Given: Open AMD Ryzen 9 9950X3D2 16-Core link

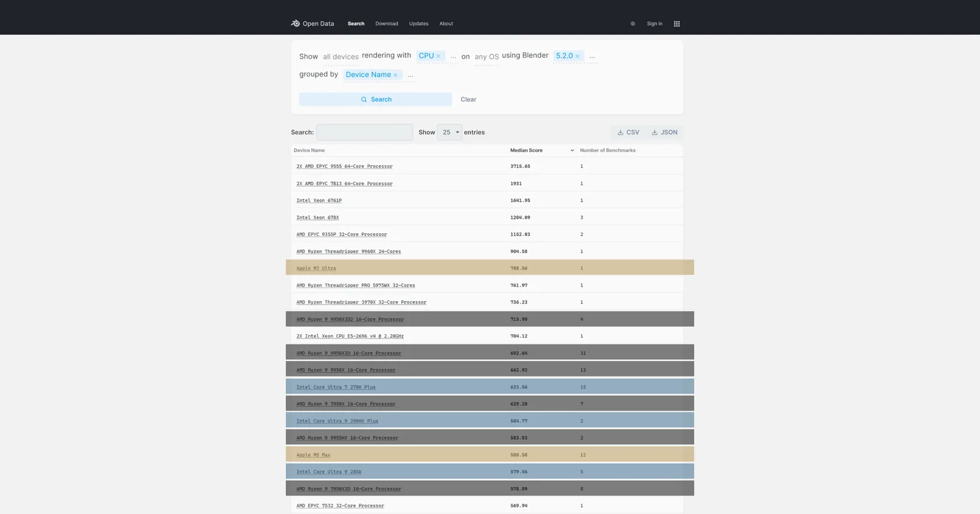Looking at the screenshot, I should (x=350, y=319).
